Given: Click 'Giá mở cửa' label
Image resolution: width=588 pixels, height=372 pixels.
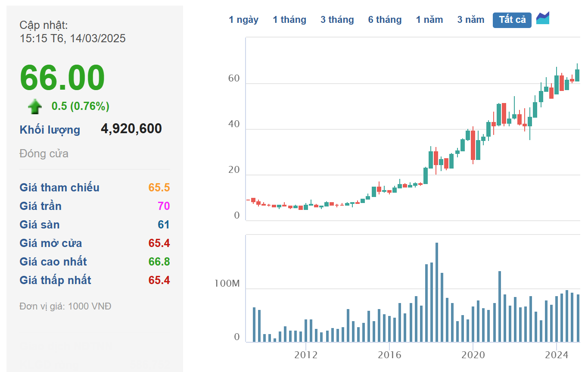Looking at the screenshot, I should [51, 243].
